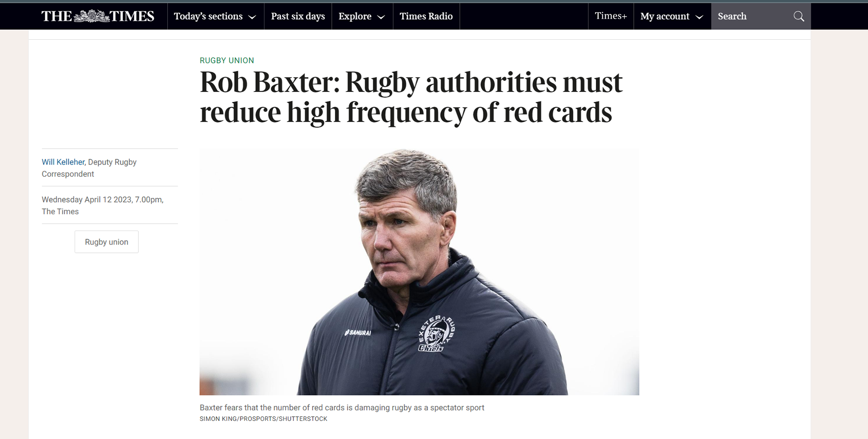Click the photo caption about red cards
868x439 pixels.
pyautogui.click(x=342, y=407)
